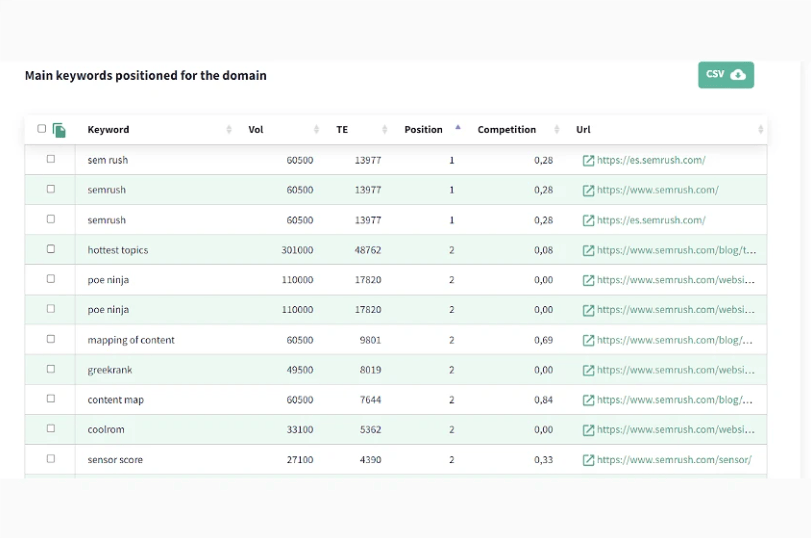Sort by Competition column arrows
Viewport: 811px width, 538px height.
(x=557, y=130)
